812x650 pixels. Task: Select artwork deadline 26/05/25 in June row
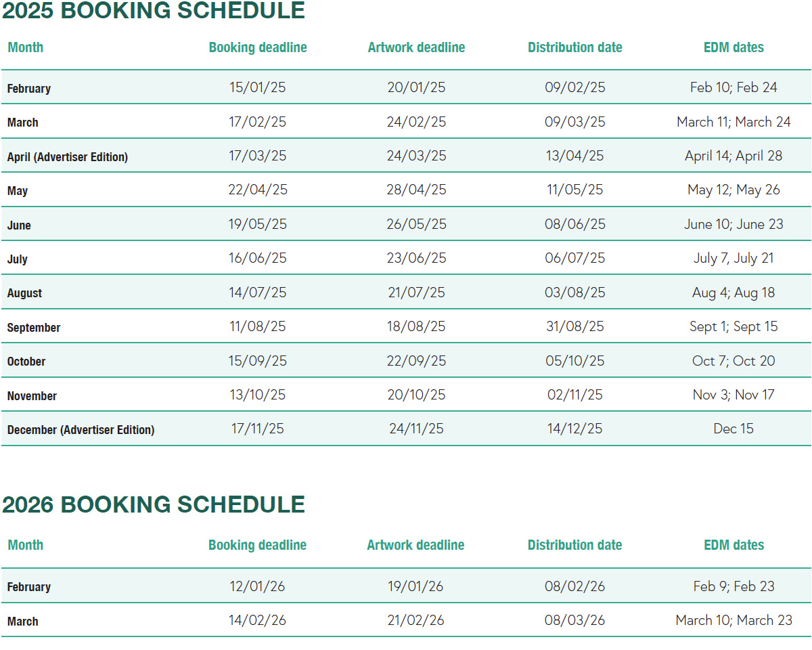coord(416,224)
